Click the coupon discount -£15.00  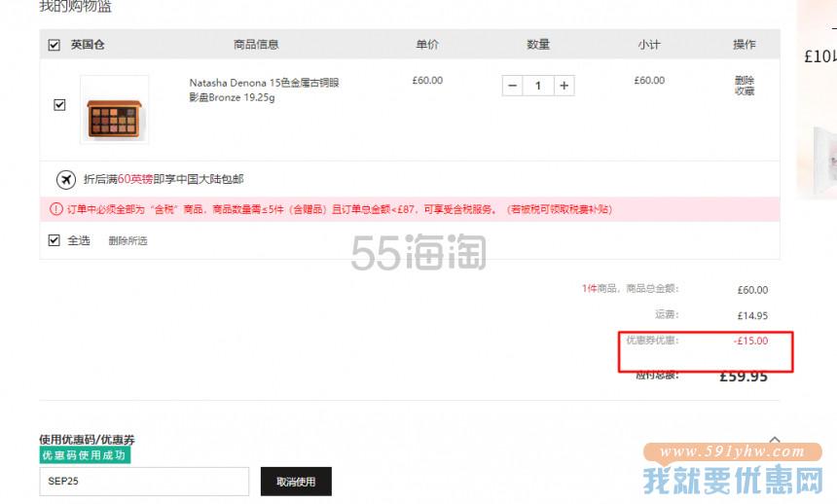click(x=750, y=341)
